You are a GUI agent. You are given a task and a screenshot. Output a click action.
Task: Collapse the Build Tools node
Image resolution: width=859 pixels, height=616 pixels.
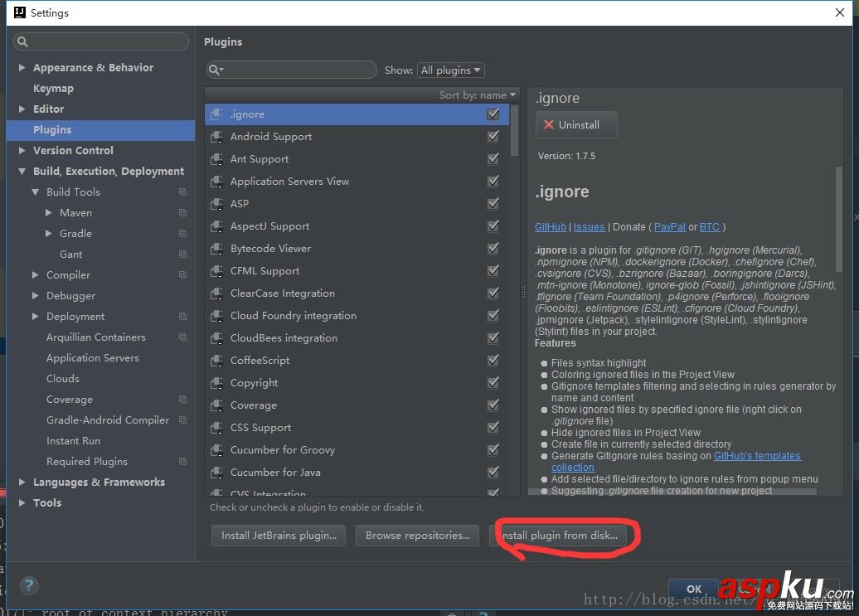tap(35, 192)
